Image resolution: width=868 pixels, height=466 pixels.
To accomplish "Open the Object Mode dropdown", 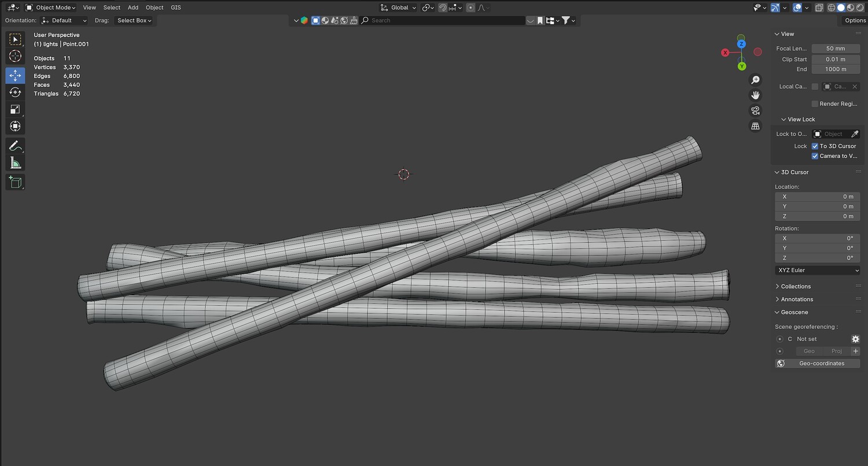I will click(51, 8).
